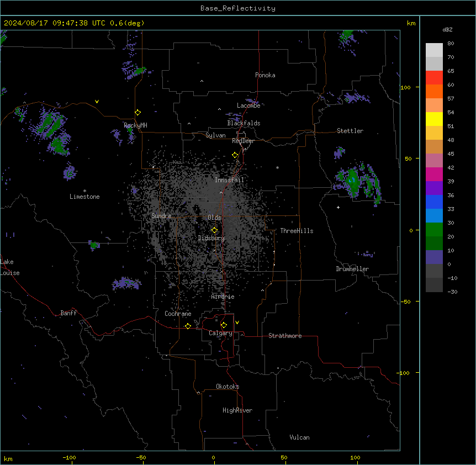Click the Olds town label
This screenshot has width=476, height=465.
(x=214, y=218)
